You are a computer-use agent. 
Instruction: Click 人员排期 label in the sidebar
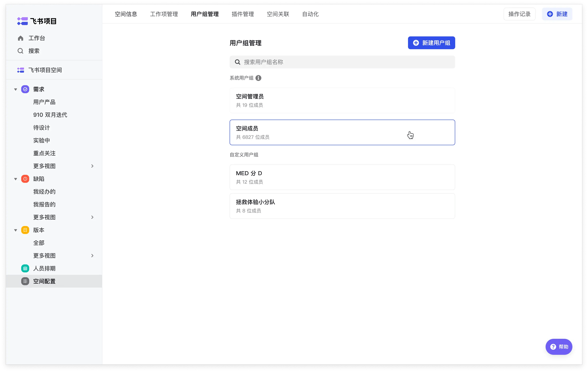click(x=44, y=268)
